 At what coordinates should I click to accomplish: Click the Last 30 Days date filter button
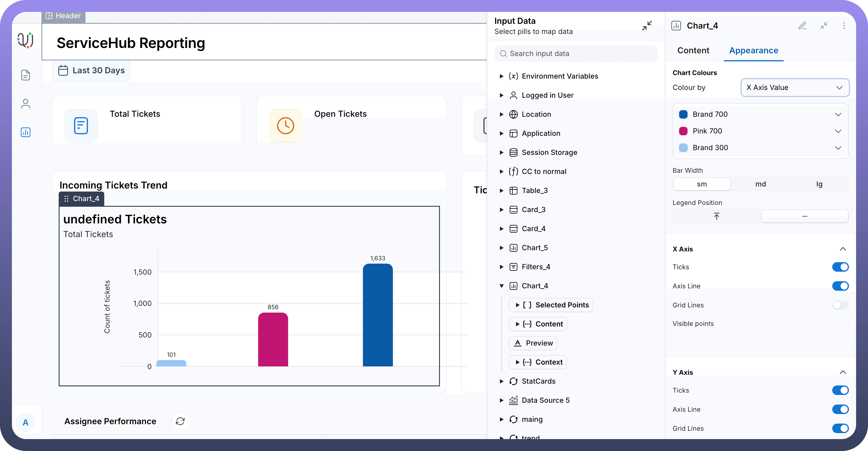click(x=91, y=70)
